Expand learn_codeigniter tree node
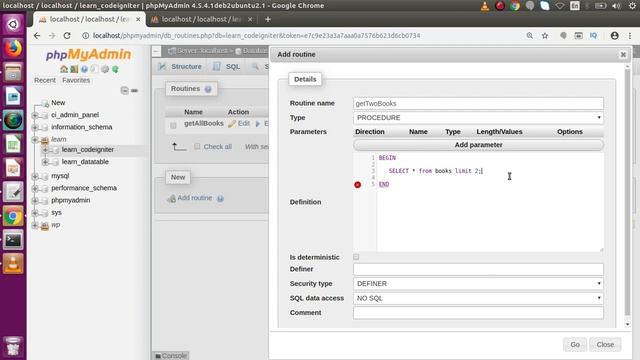Viewport: 640px width, 360px height. tap(45, 150)
